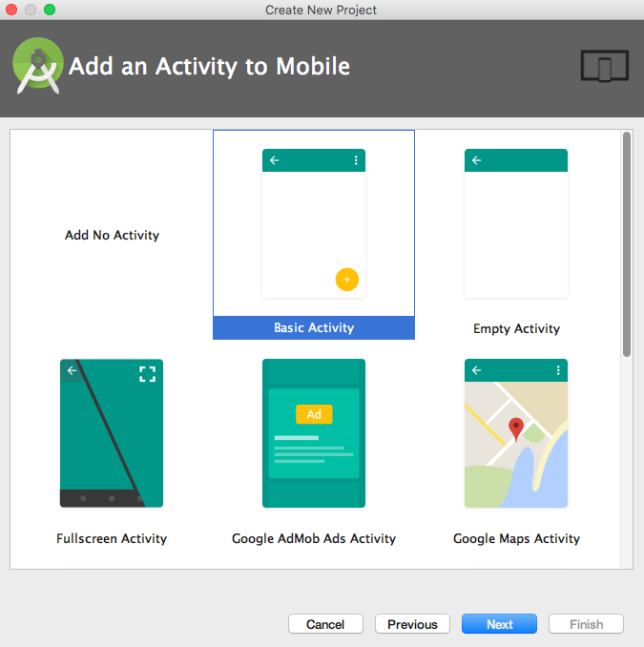Select the Google Maps Activity label
Screen dimensions: 644x647
516,538
